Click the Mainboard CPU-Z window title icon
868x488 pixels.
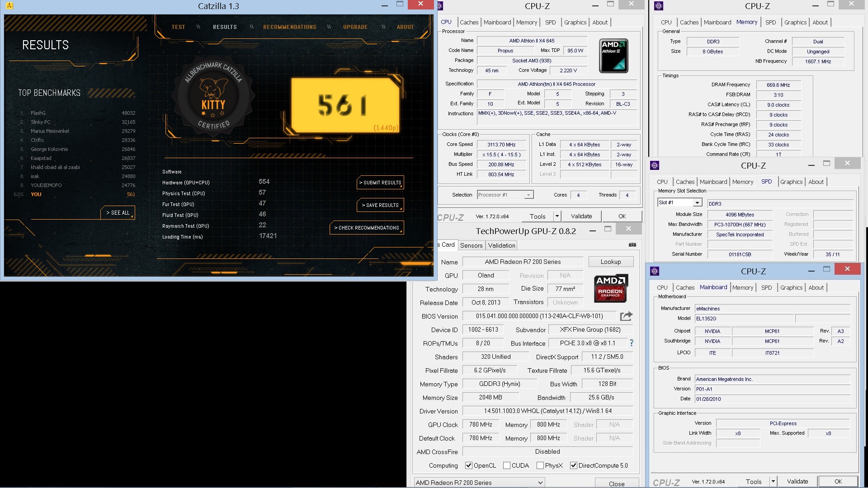tap(655, 271)
